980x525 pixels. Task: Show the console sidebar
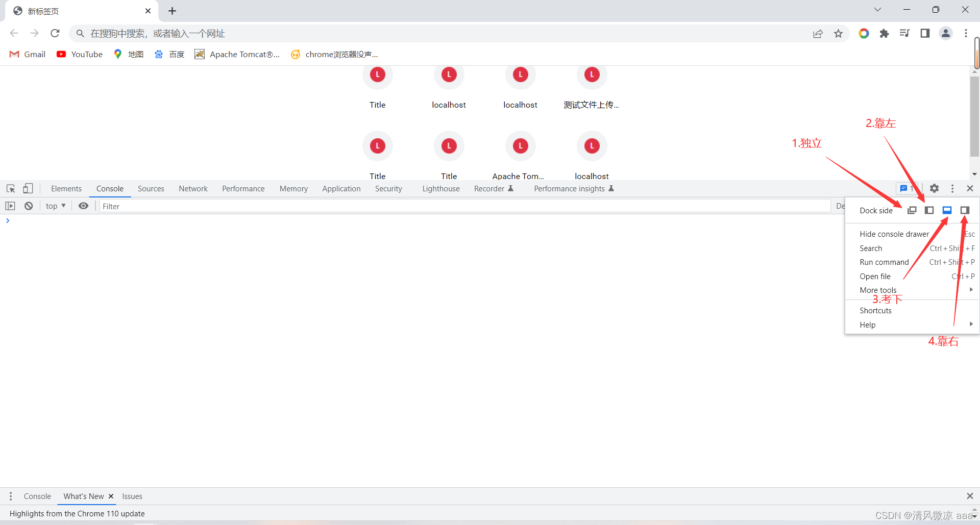coord(10,206)
